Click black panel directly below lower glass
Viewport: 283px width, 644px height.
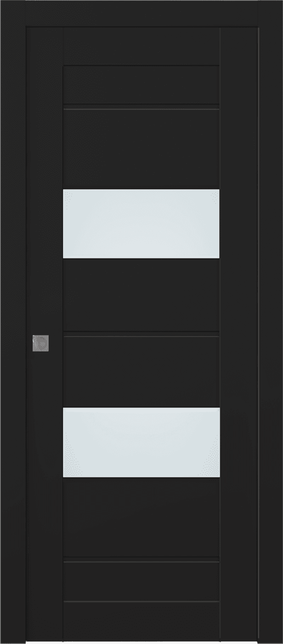[141, 517]
